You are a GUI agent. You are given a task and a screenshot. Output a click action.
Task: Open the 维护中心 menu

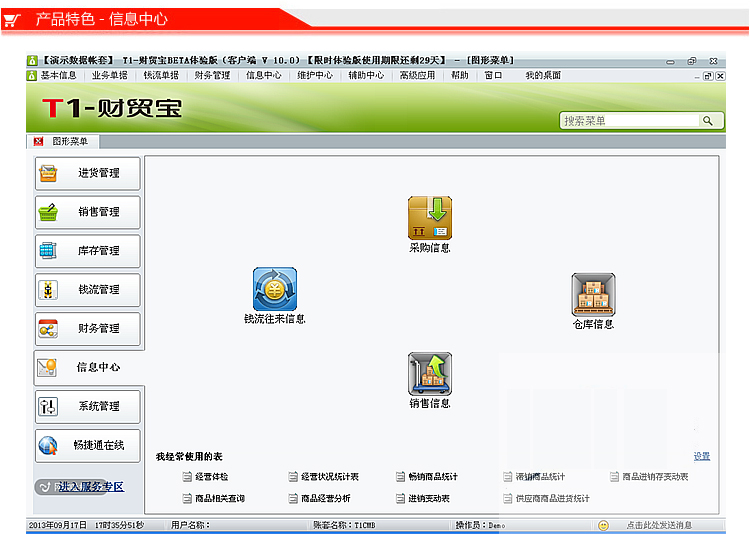coord(315,75)
